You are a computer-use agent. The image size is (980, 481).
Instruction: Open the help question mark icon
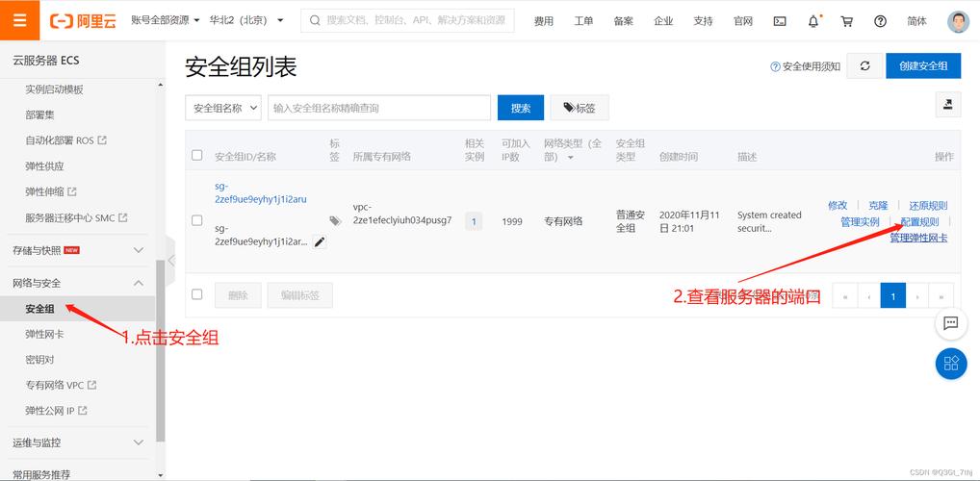pyautogui.click(x=880, y=21)
